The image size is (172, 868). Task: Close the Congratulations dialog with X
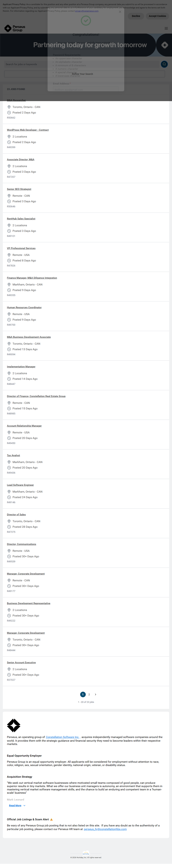(120, 12)
